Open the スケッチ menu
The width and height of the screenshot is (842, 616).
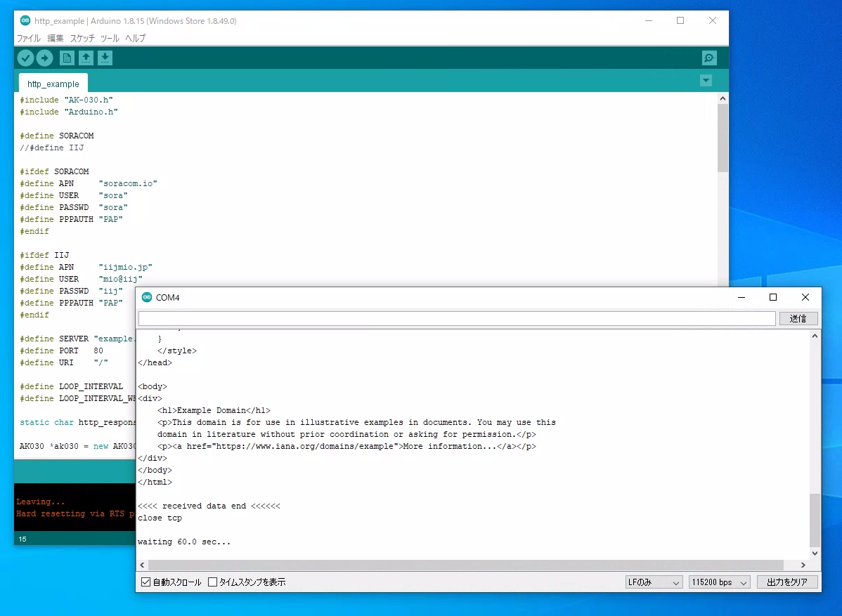[x=82, y=38]
